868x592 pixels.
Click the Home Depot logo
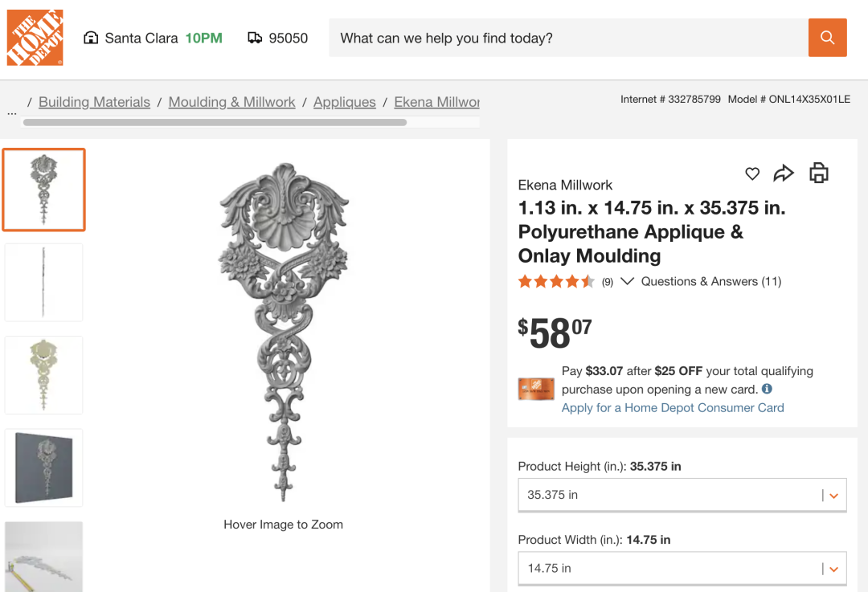click(x=35, y=38)
